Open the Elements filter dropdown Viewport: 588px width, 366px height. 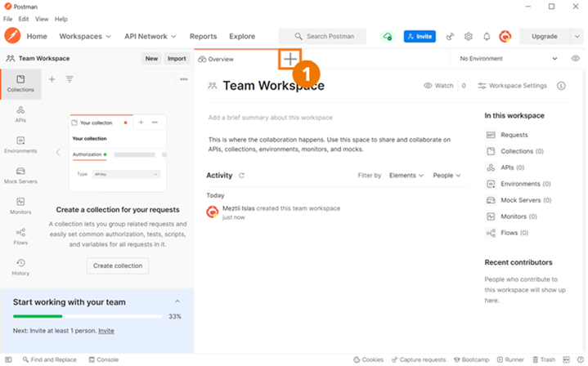click(406, 176)
